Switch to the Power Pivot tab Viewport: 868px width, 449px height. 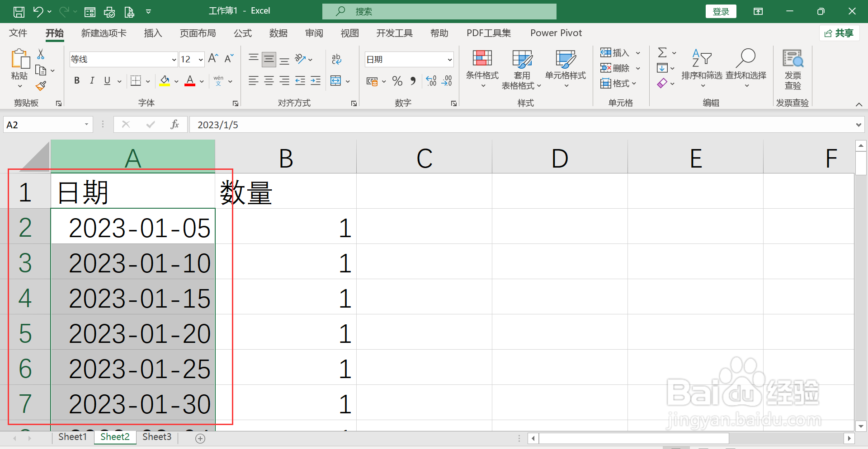click(556, 33)
